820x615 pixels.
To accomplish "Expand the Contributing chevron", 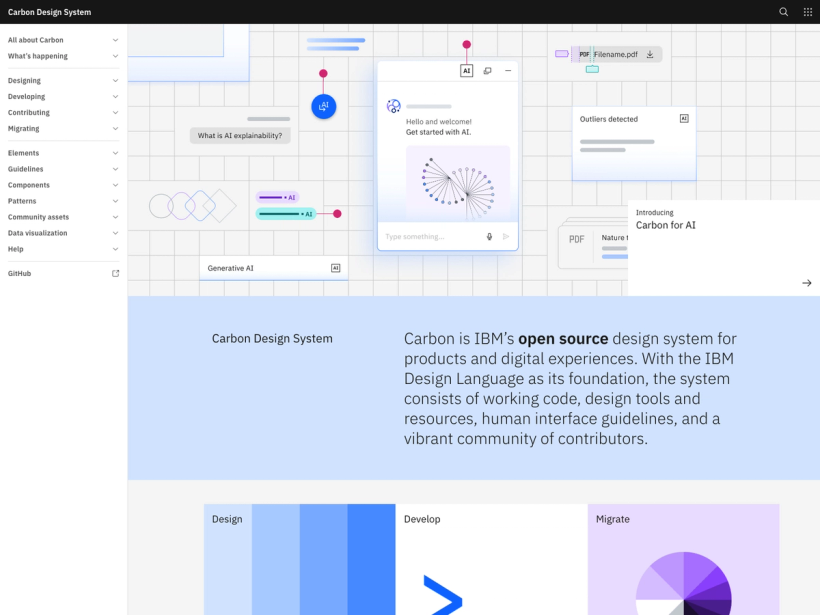I will point(116,113).
